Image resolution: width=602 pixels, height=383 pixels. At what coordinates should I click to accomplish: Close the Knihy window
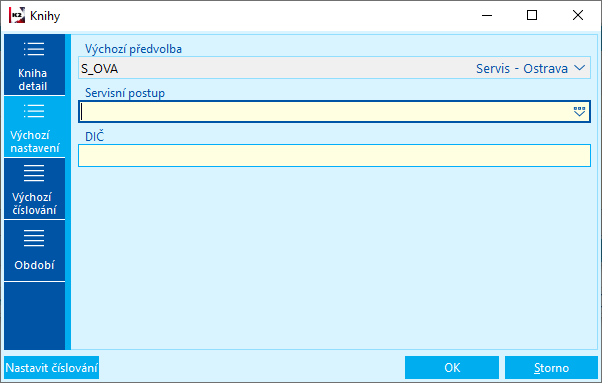(578, 15)
